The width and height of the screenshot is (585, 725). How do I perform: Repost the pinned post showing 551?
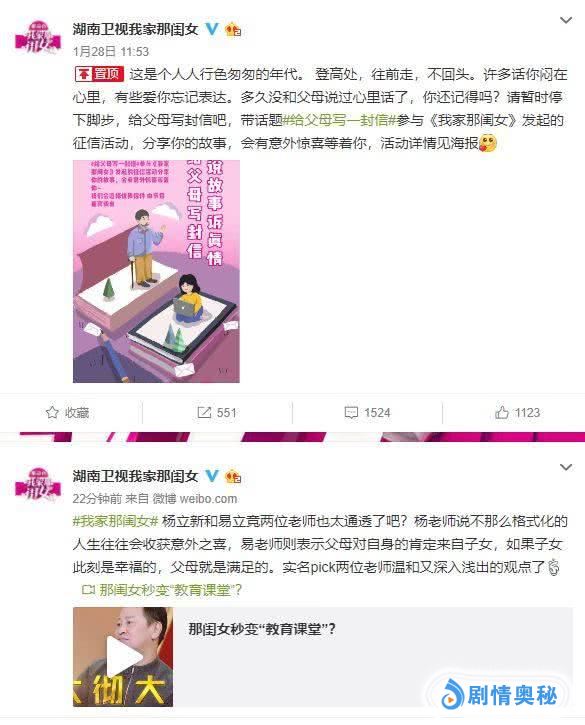point(217,412)
